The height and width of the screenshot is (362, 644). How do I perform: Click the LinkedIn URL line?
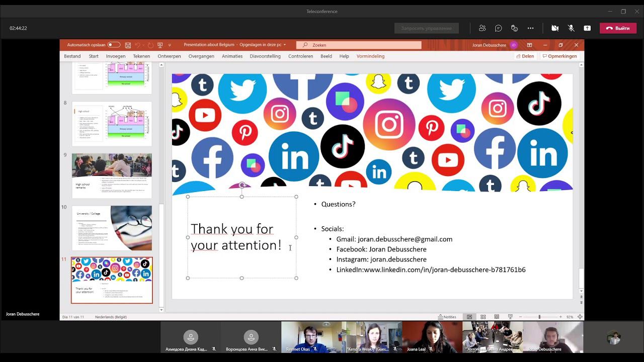click(x=431, y=270)
